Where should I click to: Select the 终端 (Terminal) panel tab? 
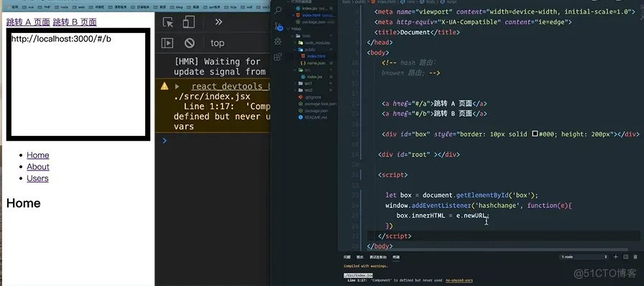coord(396,257)
